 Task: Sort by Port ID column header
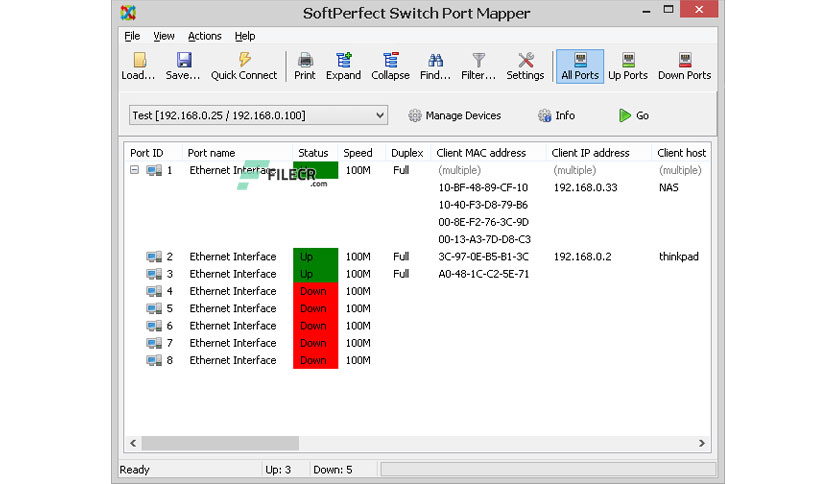(x=154, y=153)
